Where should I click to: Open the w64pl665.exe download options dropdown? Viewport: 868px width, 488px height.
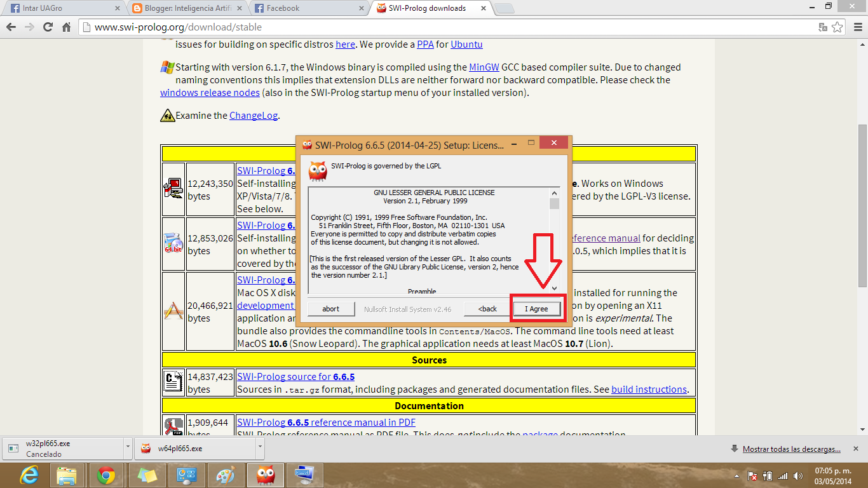(x=260, y=448)
